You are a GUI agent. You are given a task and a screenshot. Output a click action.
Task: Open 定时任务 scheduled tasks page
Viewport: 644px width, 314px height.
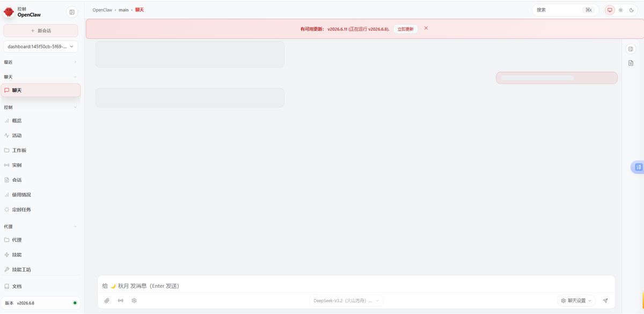point(41,210)
